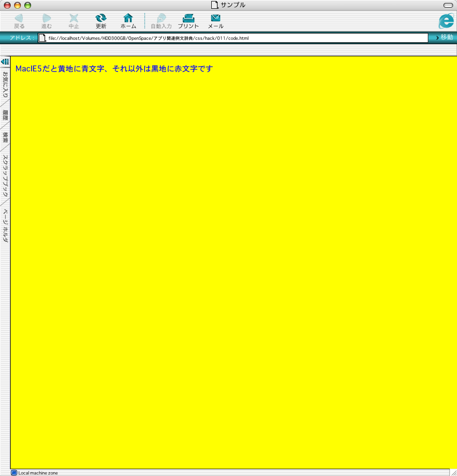Print the page using the プリント icon
Image resolution: width=457 pixels, height=476 pixels.
click(x=188, y=18)
